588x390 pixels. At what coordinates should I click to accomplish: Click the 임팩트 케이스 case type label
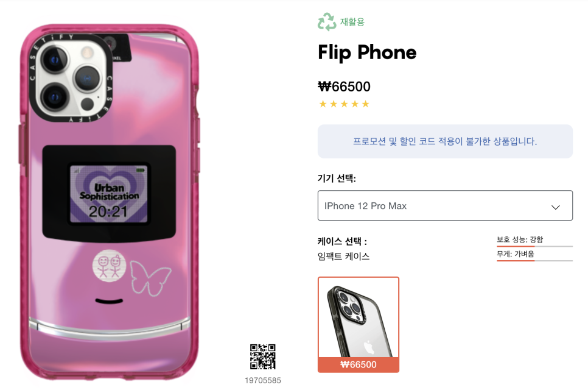343,257
